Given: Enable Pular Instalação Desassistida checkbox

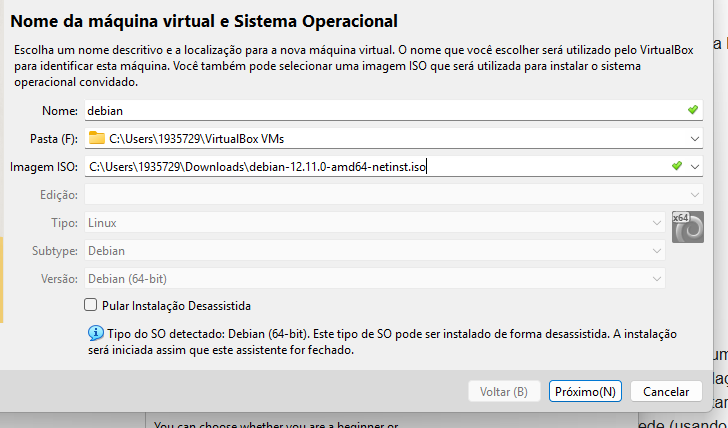Looking at the screenshot, I should (x=91, y=305).
